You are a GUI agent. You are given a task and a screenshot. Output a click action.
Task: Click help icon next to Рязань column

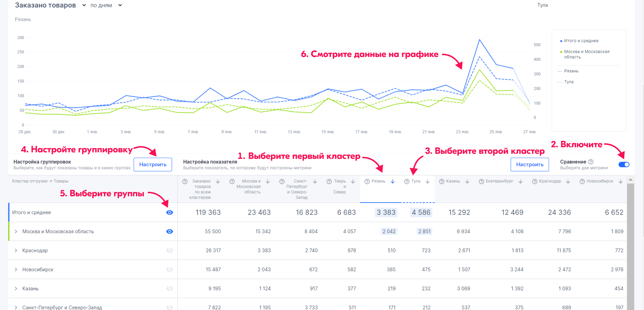(367, 182)
